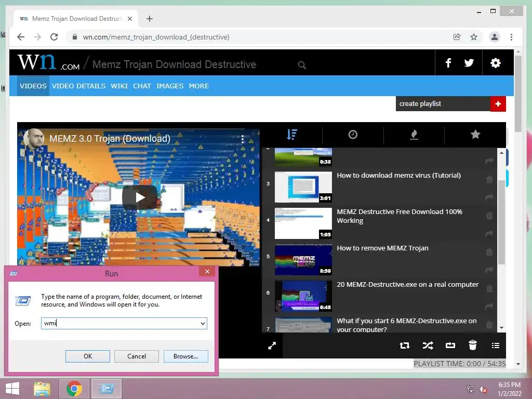Select 'MEMZ Destructive Free Download 100% Working'

click(x=400, y=216)
